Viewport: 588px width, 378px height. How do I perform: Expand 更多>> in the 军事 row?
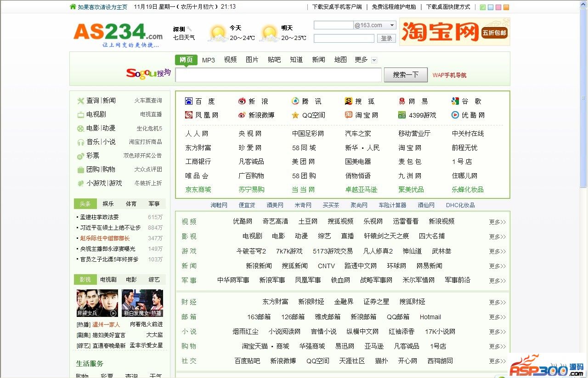point(497,281)
